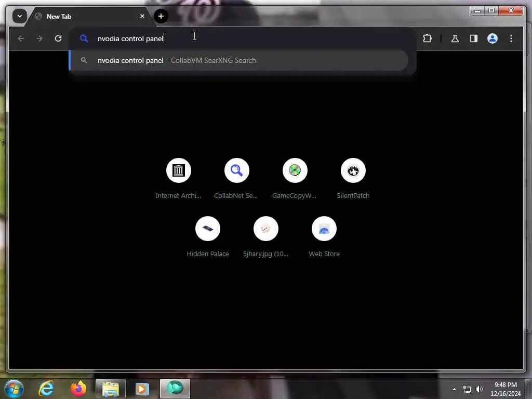Select the New Tab tab

90,16
